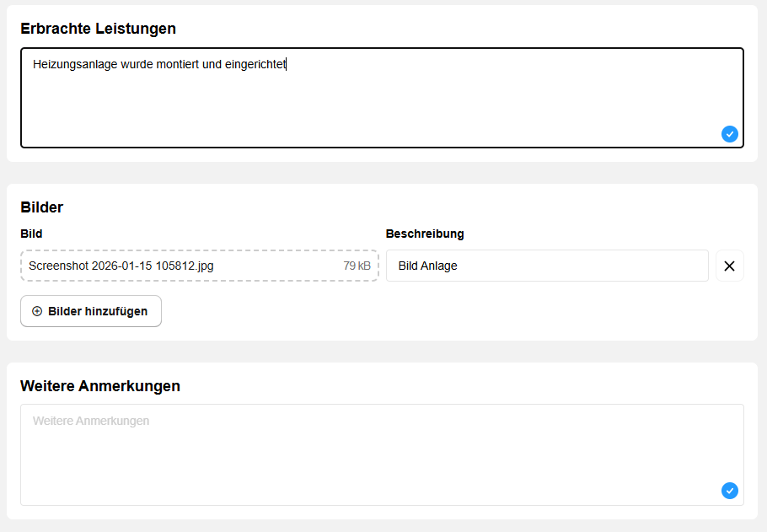767x532 pixels.
Task: Click the placeholder text in Weitere Anmerkungen box
Action: point(91,421)
